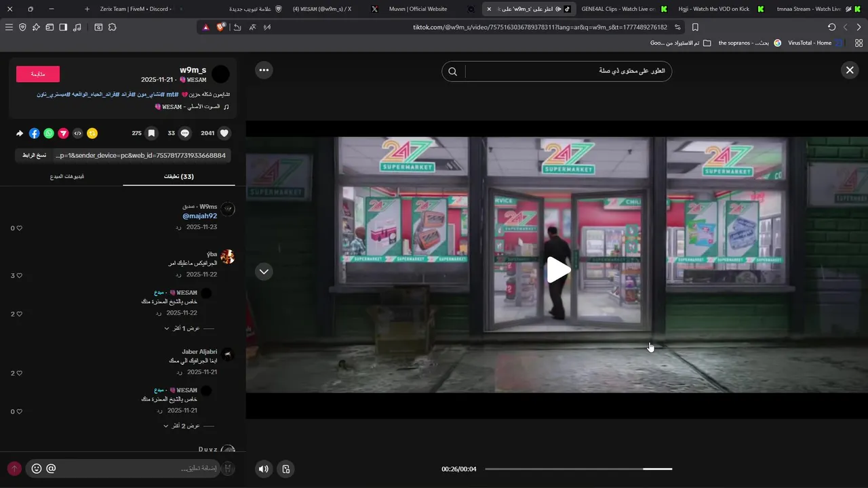Click the search magnifier icon
868x488 pixels.
(453, 71)
